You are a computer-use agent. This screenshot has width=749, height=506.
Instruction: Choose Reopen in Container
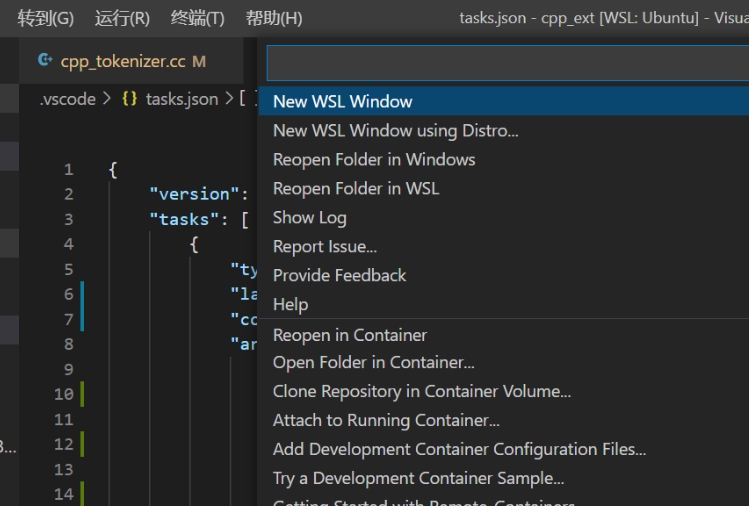coord(504,335)
